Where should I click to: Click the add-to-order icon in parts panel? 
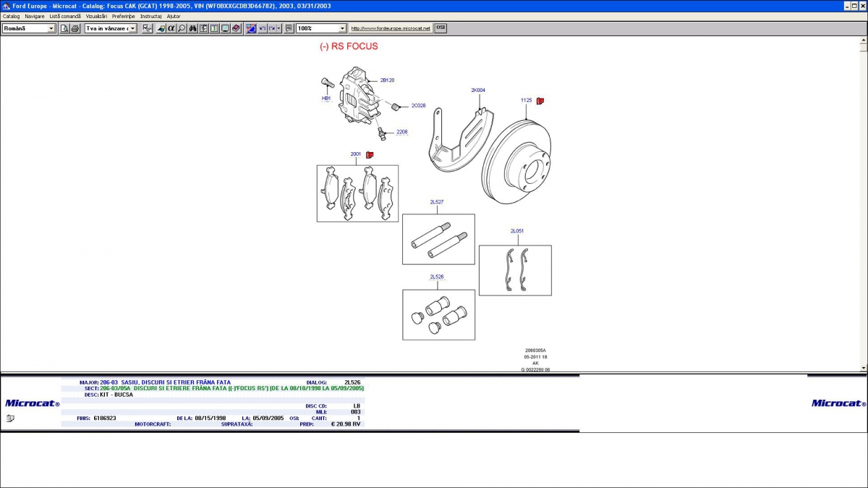pyautogui.click(x=10, y=418)
